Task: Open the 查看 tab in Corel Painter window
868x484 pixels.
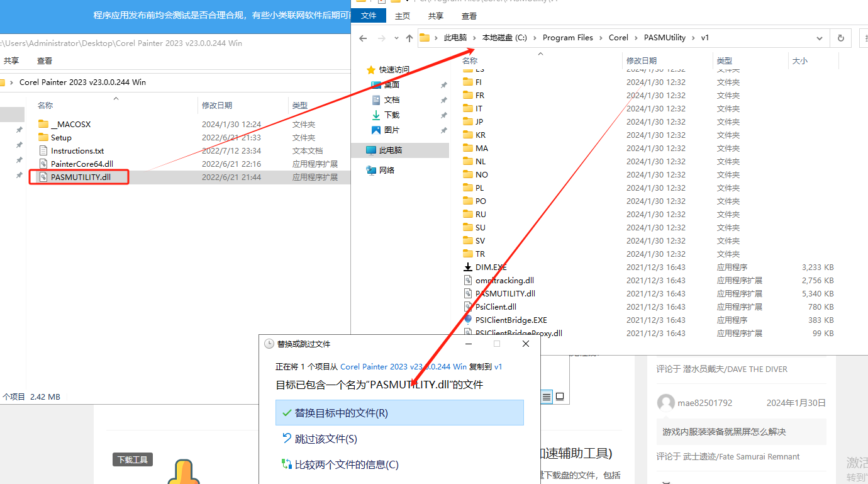Action: [x=45, y=61]
